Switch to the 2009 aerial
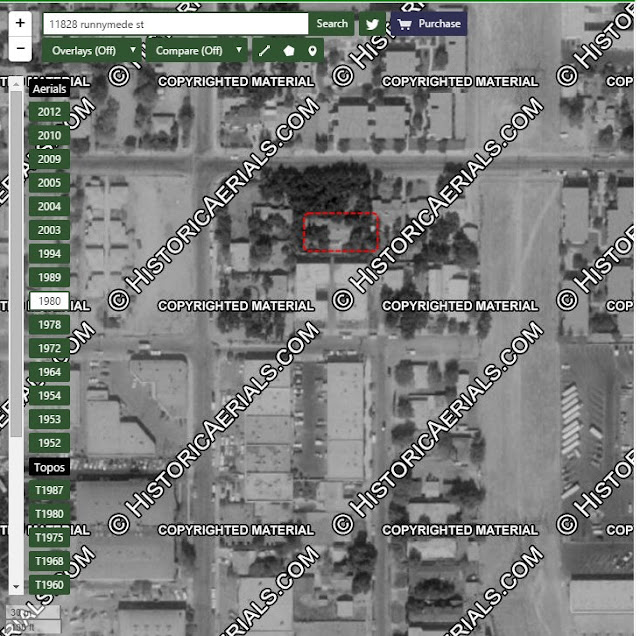This screenshot has width=640, height=636. coord(49,159)
